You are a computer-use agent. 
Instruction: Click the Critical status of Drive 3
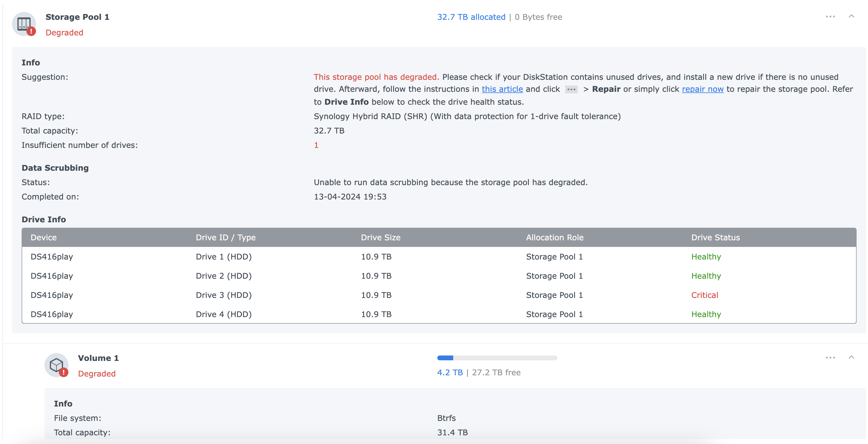tap(704, 295)
